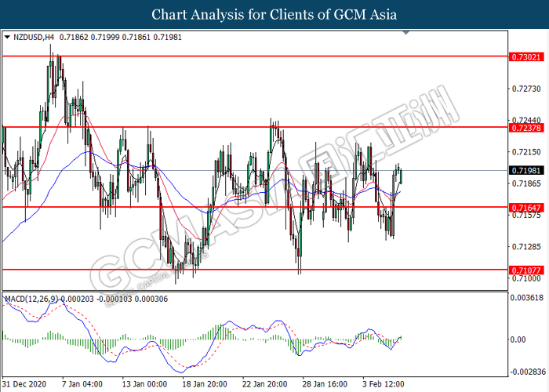Click the current price 0.71981 label

click(x=526, y=170)
